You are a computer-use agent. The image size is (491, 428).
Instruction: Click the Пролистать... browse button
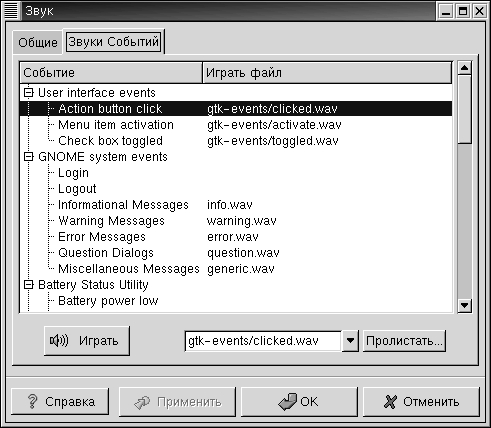click(404, 341)
